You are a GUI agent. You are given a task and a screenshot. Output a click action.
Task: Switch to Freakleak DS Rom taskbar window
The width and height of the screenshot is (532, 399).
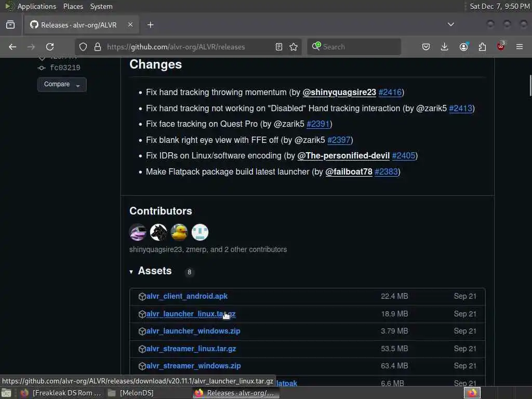point(61,393)
